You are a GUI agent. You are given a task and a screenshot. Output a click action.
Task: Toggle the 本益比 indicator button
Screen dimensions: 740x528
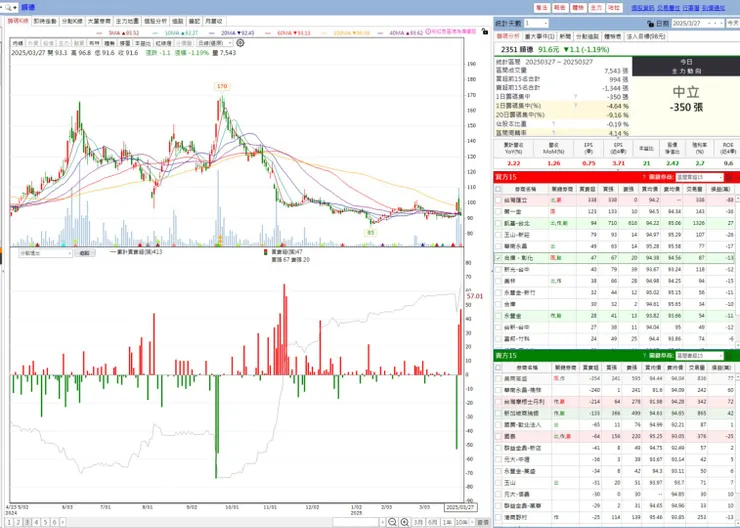pyautogui.click(x=142, y=43)
